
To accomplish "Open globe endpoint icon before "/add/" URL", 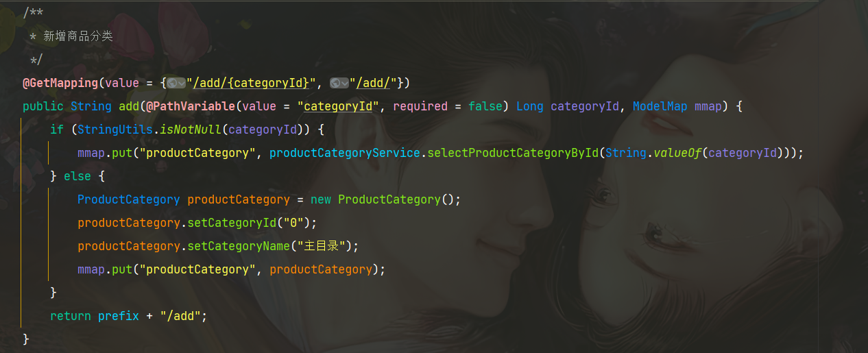I will click(339, 83).
